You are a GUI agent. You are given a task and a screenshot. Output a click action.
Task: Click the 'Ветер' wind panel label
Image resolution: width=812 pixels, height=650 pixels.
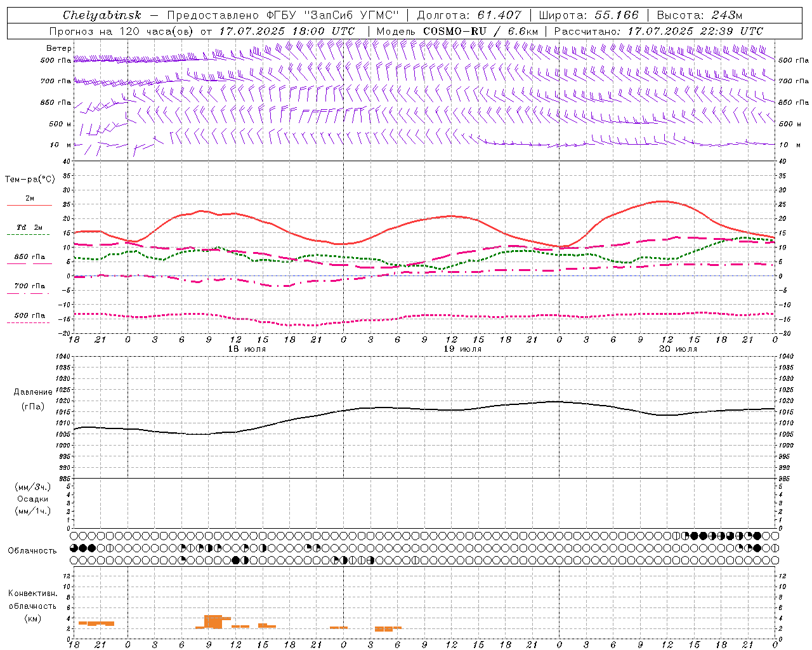[x=59, y=48]
